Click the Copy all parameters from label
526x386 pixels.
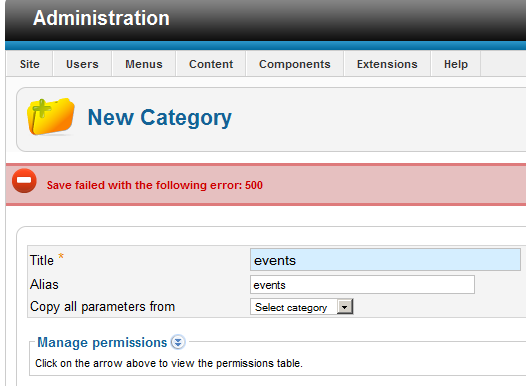point(102,307)
